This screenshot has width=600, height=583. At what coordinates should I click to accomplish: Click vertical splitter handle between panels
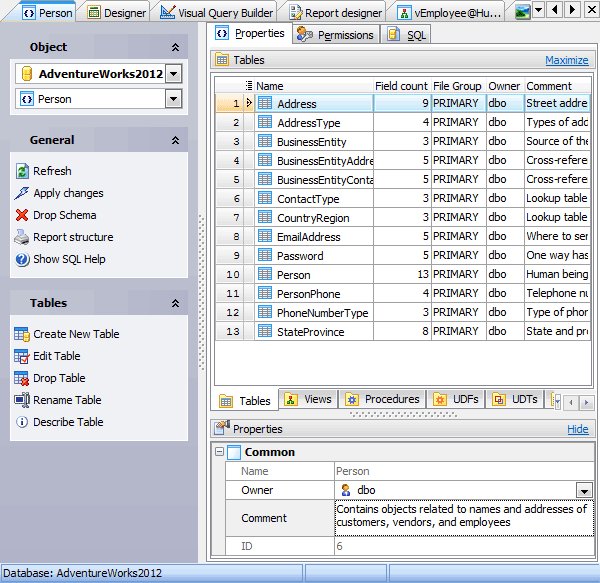pos(202,292)
